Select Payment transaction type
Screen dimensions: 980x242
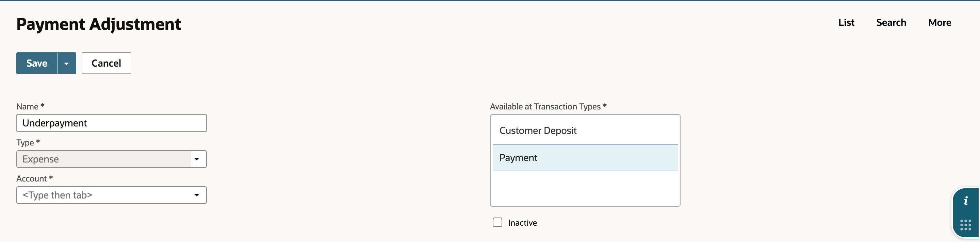[585, 158]
